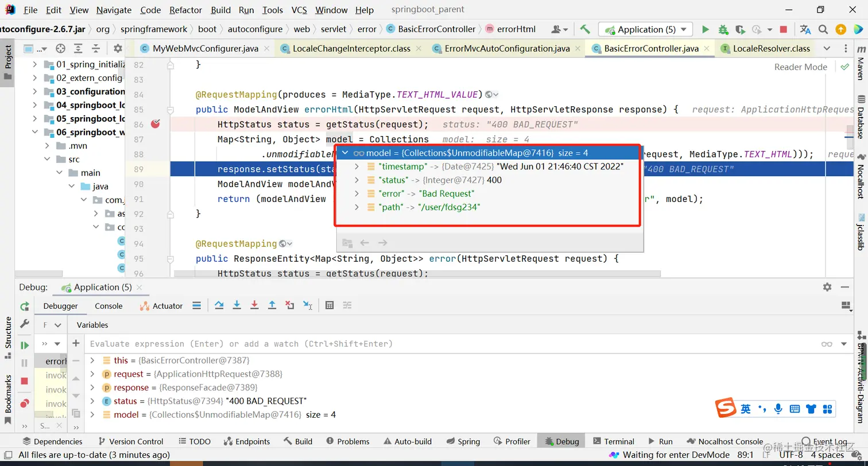Select the model variable row in Variables
Screen dimensions: 868x466
pyautogui.click(x=470, y=414)
